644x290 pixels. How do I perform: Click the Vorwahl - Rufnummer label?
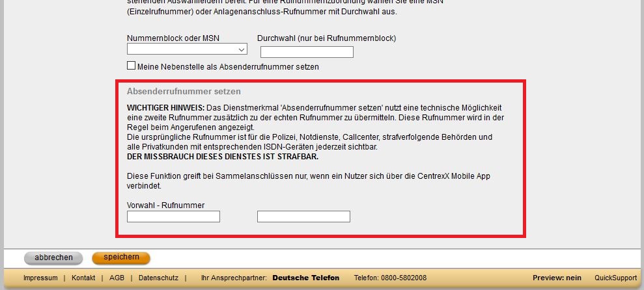(x=166, y=205)
